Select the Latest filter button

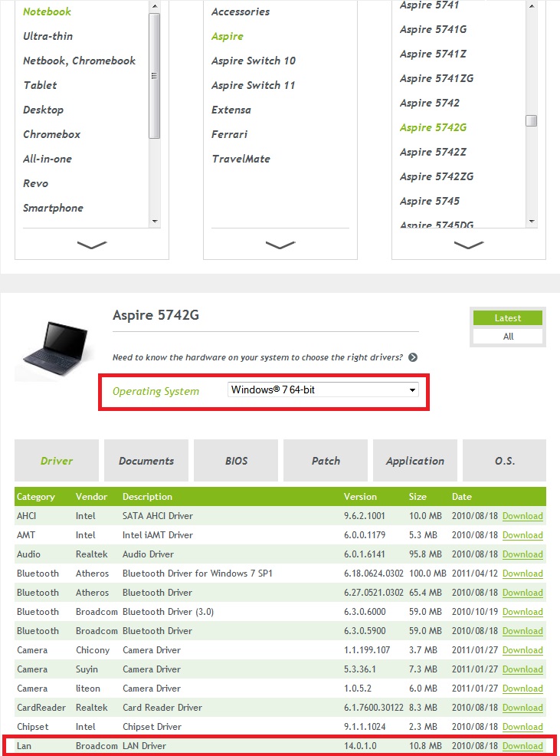pyautogui.click(x=507, y=317)
